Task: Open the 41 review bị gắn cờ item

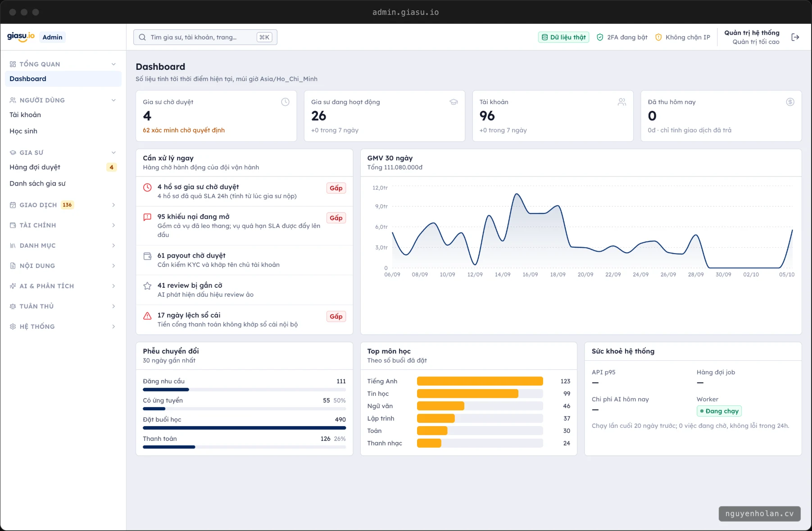Action: [245, 290]
